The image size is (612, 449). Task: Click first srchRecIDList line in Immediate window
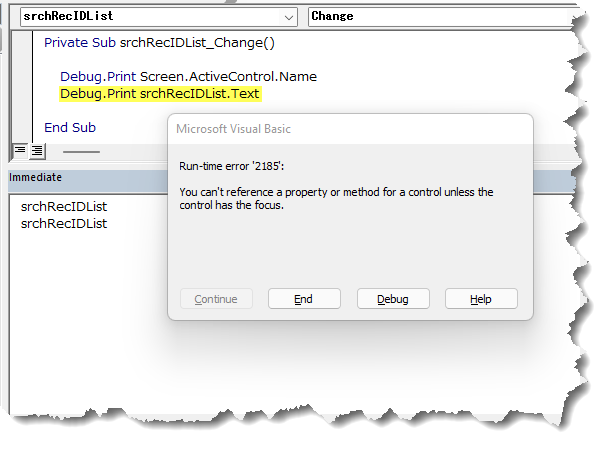coord(64,207)
